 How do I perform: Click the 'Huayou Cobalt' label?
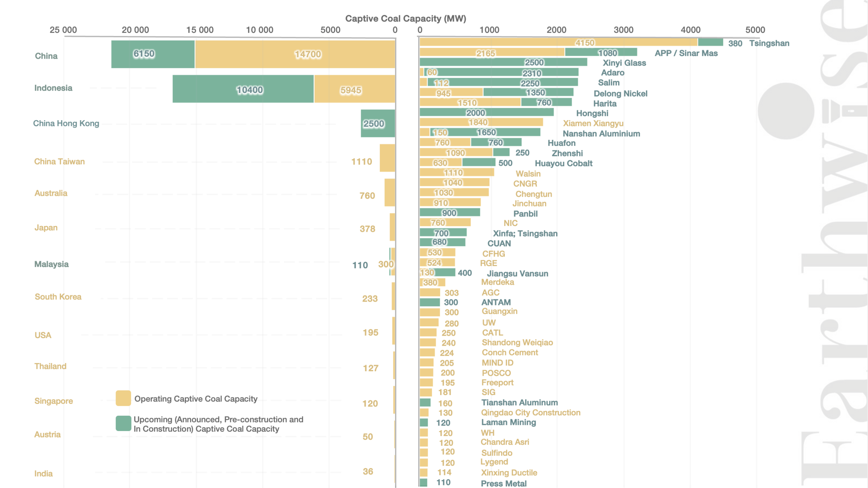tap(564, 163)
